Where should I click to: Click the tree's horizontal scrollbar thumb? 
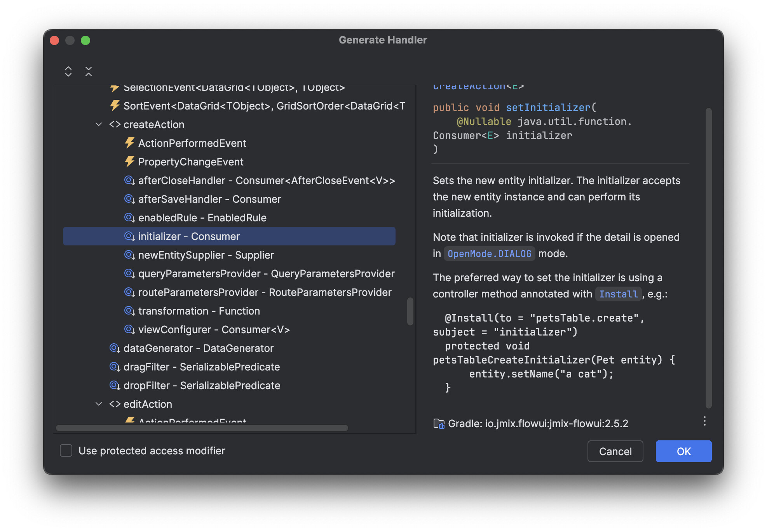[x=202, y=428]
